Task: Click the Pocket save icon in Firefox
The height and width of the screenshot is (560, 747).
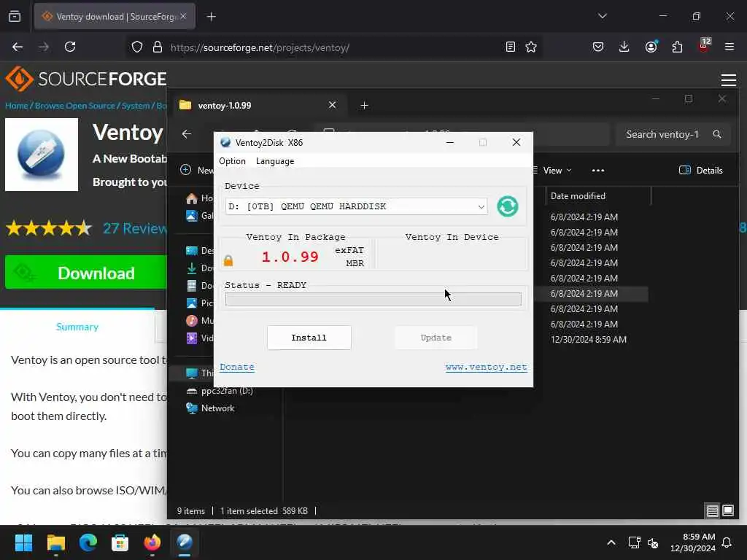Action: pyautogui.click(x=598, y=47)
